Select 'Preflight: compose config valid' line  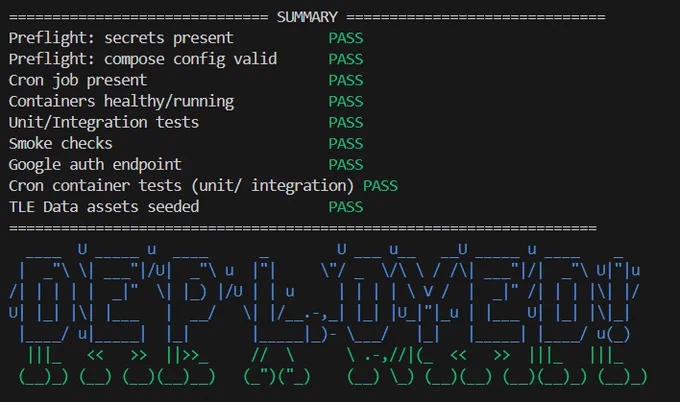(x=143, y=59)
